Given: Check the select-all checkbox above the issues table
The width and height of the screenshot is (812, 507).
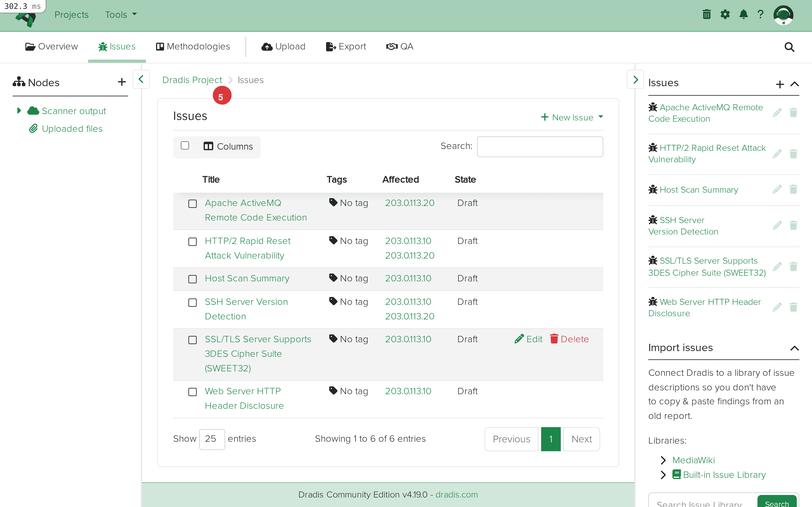Looking at the screenshot, I should click(x=185, y=145).
